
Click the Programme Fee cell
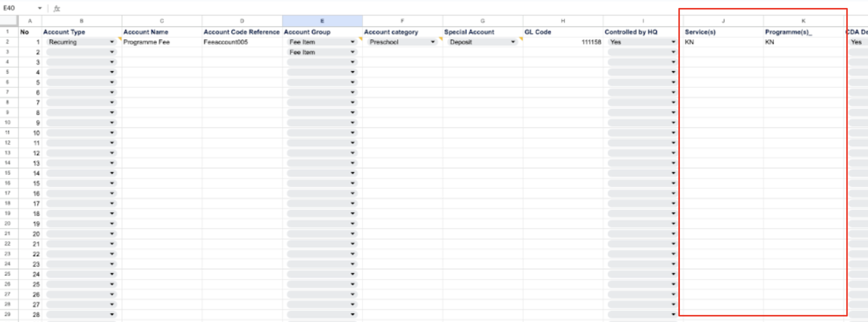point(162,42)
